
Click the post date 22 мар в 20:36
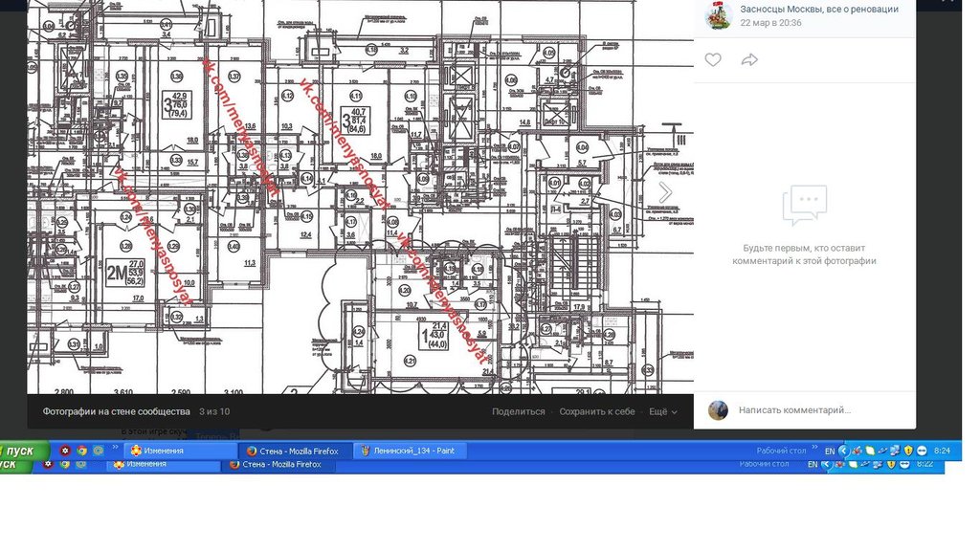770,23
